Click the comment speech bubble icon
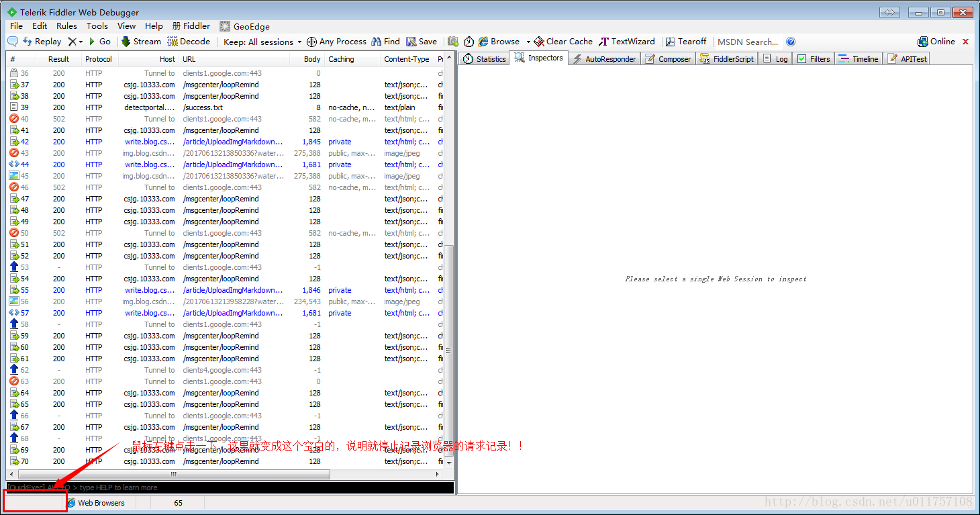Image resolution: width=980 pixels, height=515 pixels. [x=13, y=42]
